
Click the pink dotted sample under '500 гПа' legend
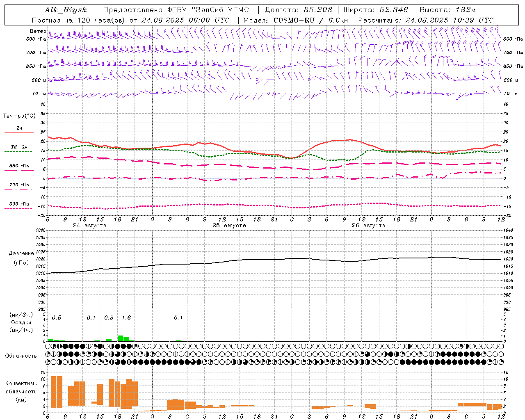tap(18, 208)
